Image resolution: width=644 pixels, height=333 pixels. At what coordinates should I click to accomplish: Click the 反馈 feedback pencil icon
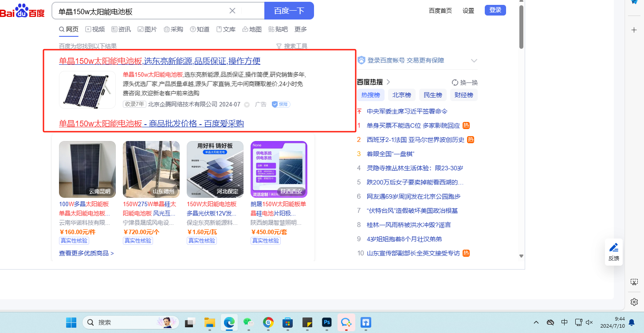614,248
